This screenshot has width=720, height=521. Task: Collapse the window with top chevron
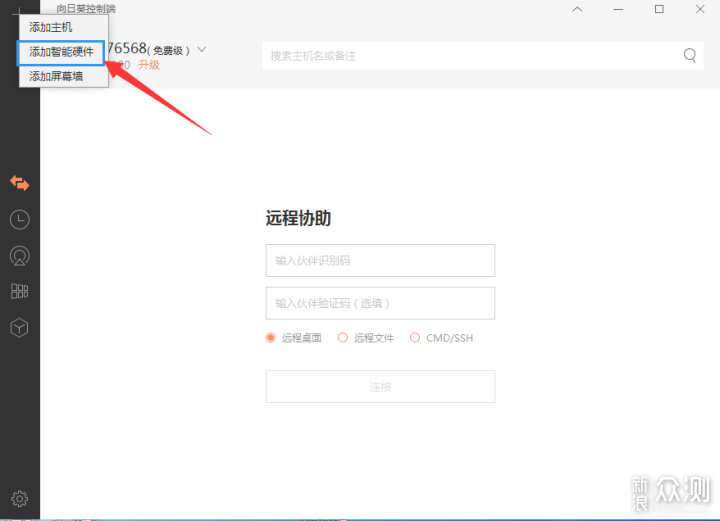pyautogui.click(x=577, y=9)
